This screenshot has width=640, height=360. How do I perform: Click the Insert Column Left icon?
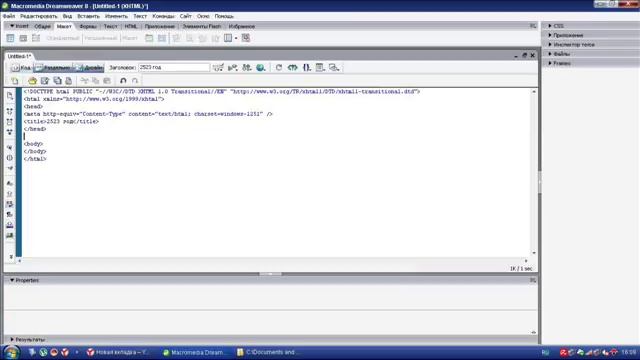point(202,38)
